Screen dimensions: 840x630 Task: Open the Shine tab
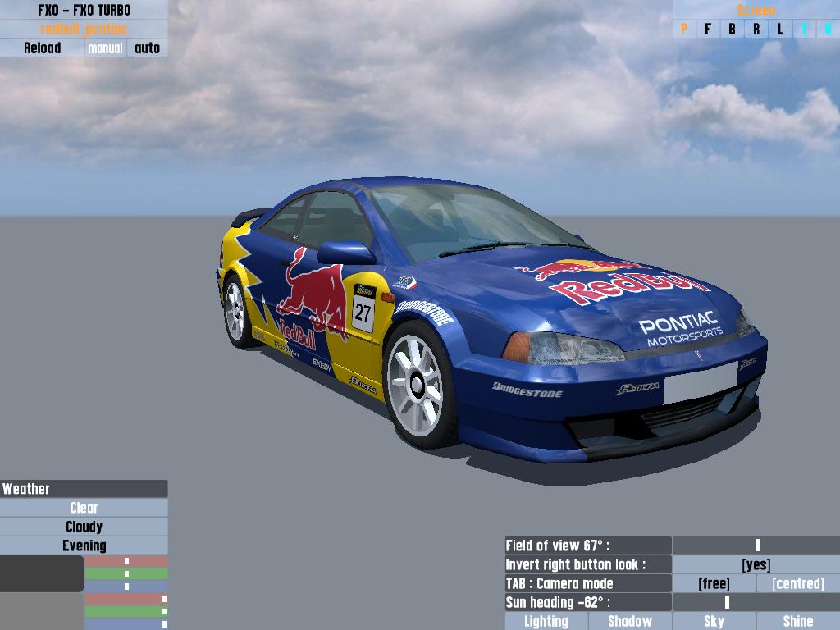[798, 621]
